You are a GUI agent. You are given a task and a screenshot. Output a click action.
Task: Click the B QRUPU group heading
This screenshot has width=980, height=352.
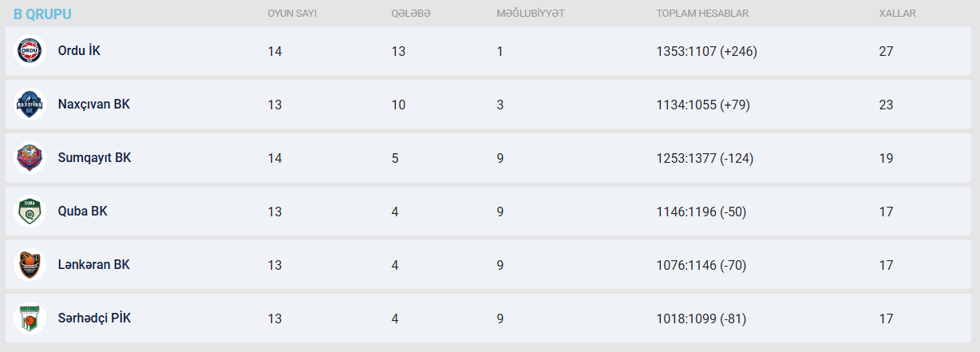coord(42,14)
